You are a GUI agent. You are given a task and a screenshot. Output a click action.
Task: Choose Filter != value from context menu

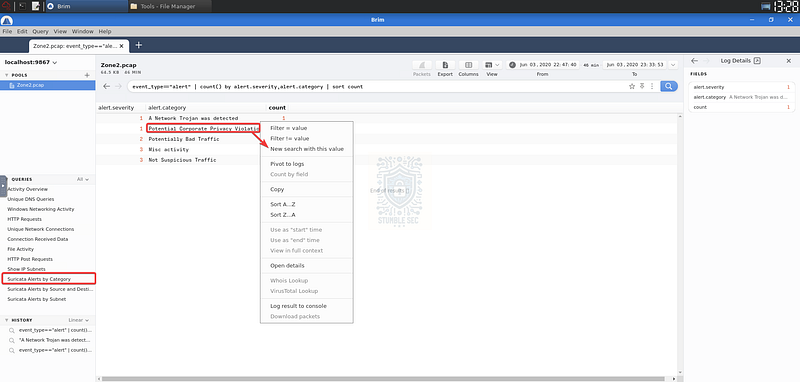pos(307,139)
